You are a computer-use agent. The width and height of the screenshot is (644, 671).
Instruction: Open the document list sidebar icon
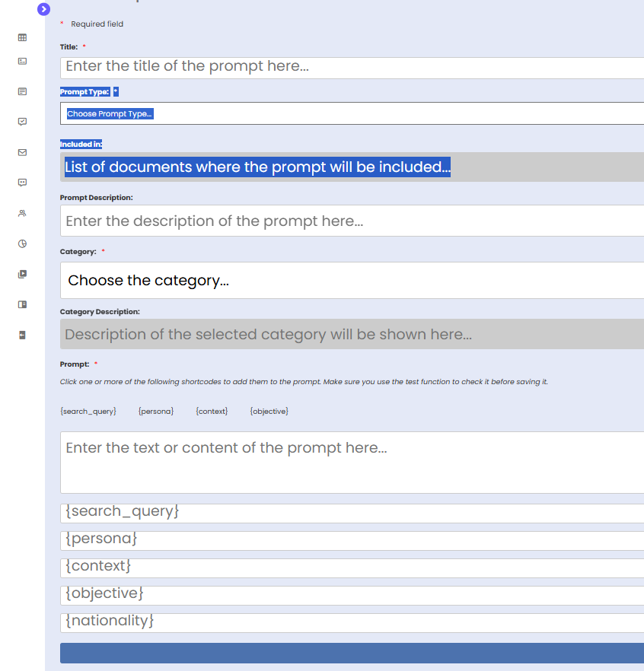coord(22,91)
